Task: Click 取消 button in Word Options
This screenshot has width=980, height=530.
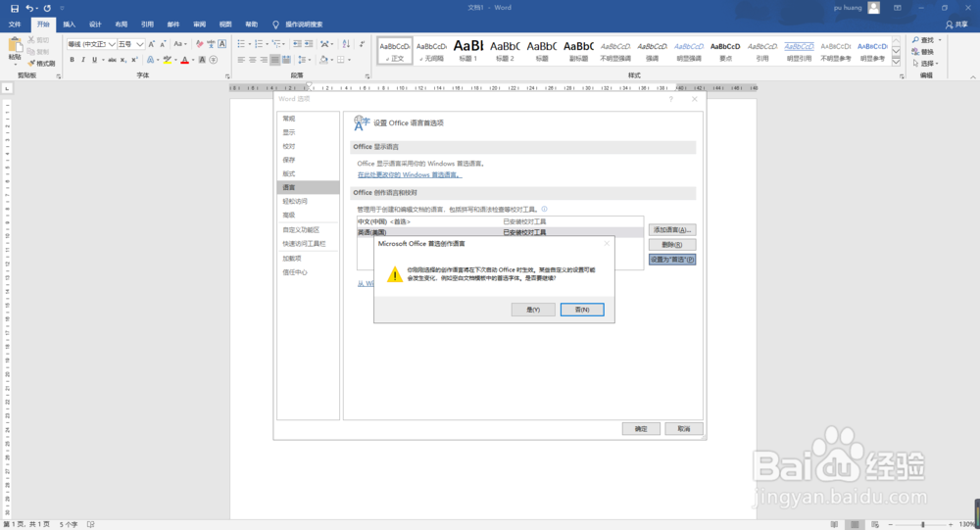Action: (684, 429)
